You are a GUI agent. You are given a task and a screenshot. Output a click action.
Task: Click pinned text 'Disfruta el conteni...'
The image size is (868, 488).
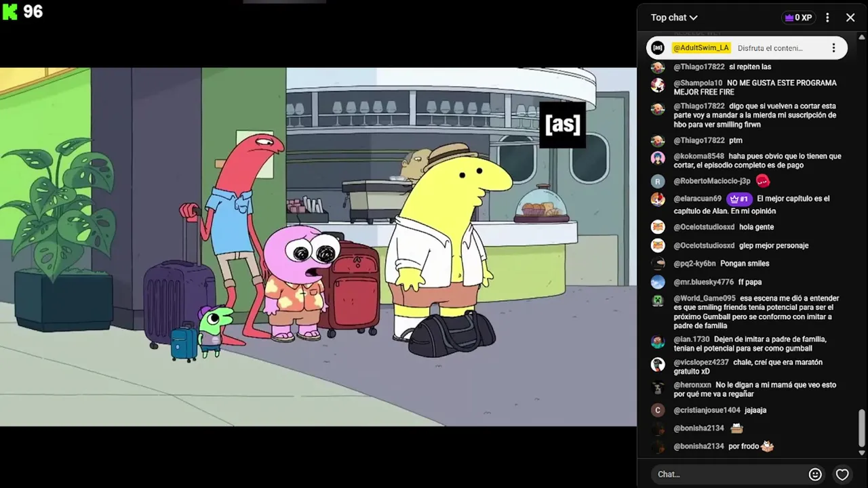(x=770, y=48)
